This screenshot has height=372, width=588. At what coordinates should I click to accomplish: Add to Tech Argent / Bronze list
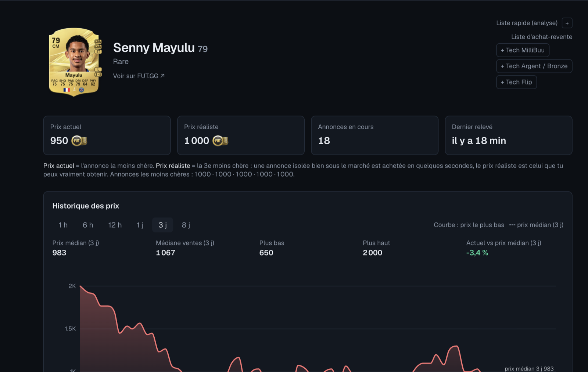click(x=534, y=66)
